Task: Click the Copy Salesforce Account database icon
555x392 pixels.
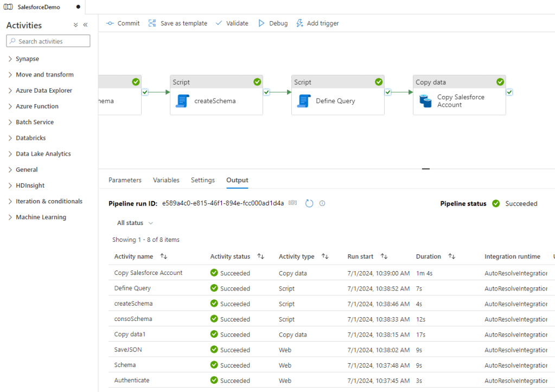Action: (x=425, y=101)
